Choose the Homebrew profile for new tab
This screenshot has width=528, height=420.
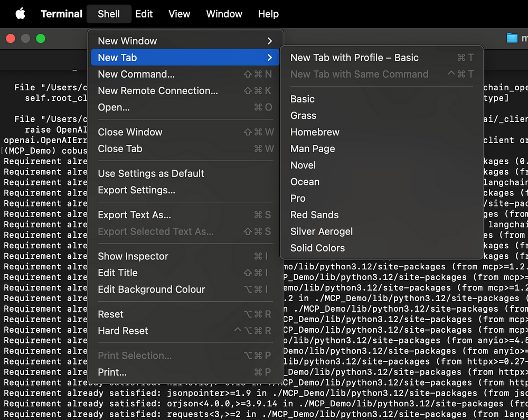click(x=315, y=132)
